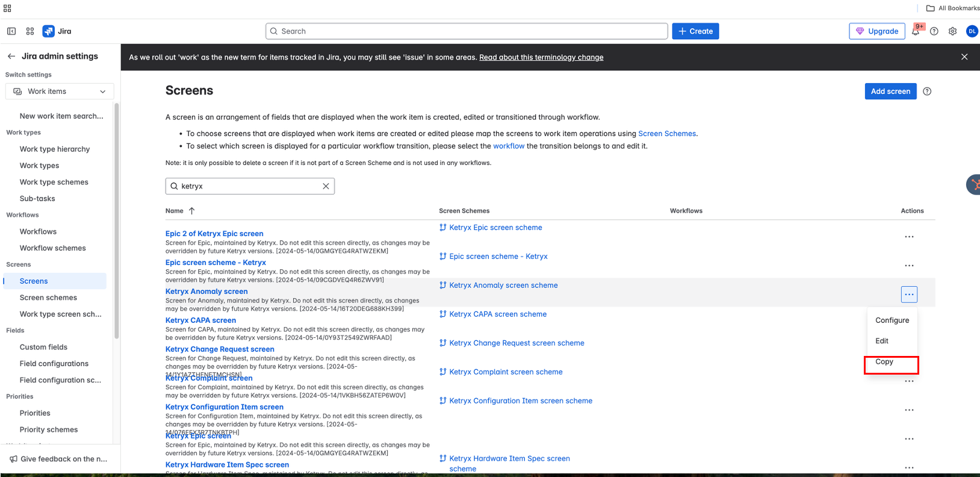Click the Jira logo icon
Screen dimensions: 980x477
48,31
